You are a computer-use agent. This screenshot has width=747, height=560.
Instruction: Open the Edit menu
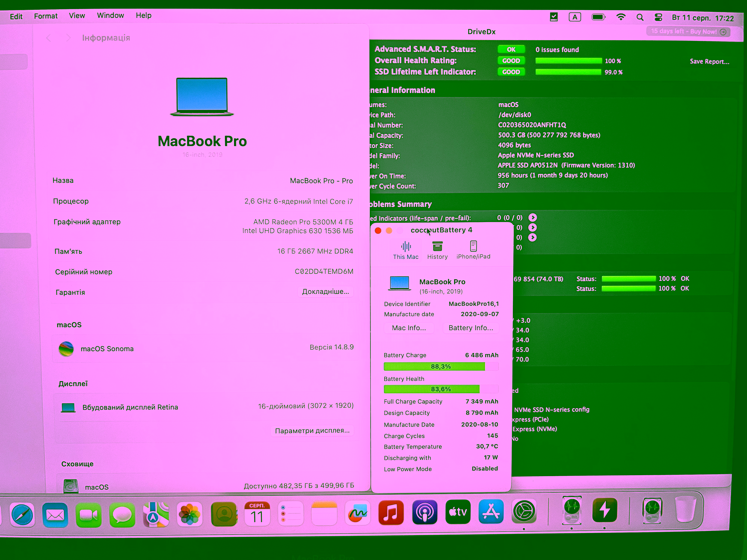16,16
